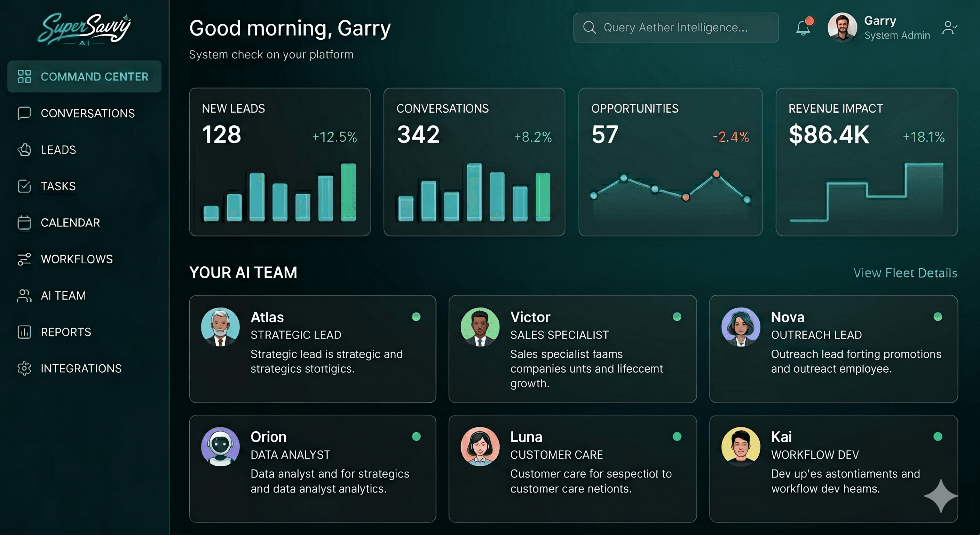Click the green status dot on Kai card
980x535 pixels.
click(x=938, y=436)
